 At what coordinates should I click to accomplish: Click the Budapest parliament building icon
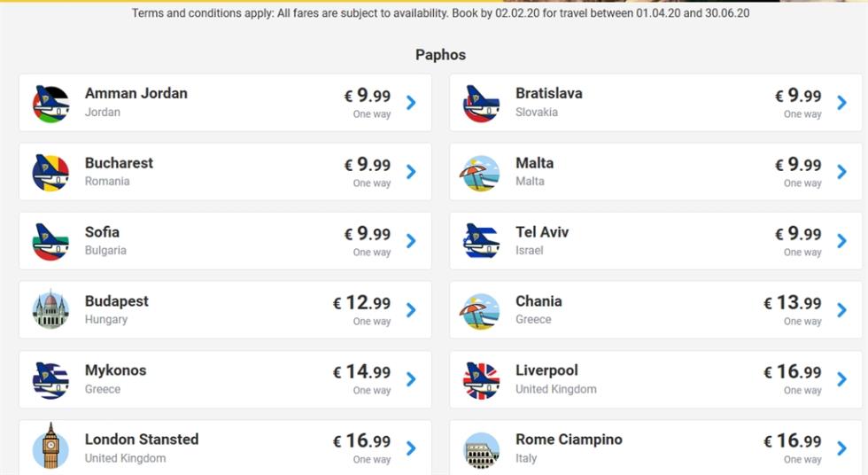pos(51,310)
